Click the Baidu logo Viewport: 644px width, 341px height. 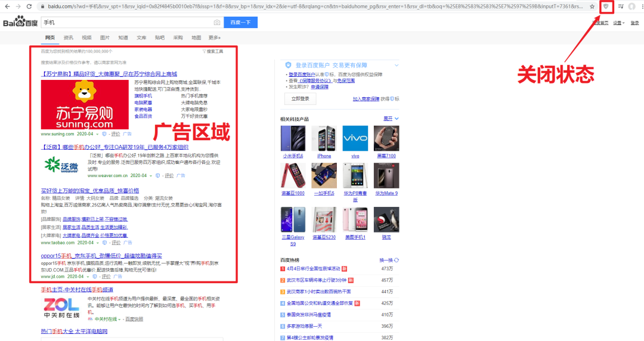20,22
